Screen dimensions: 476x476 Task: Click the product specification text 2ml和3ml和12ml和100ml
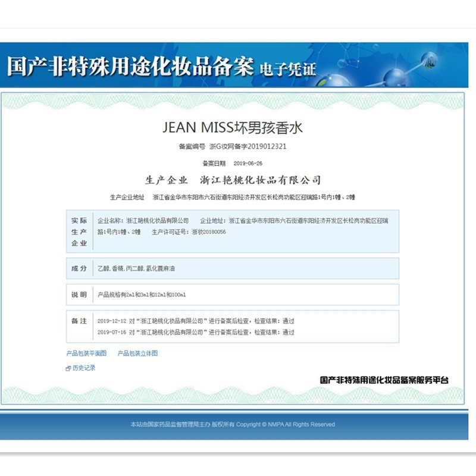[156, 295]
